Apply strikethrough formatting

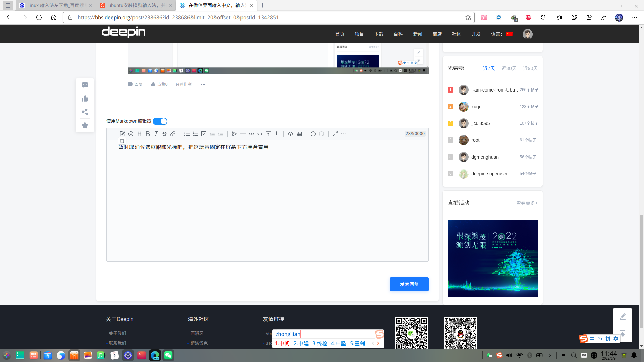(164, 134)
